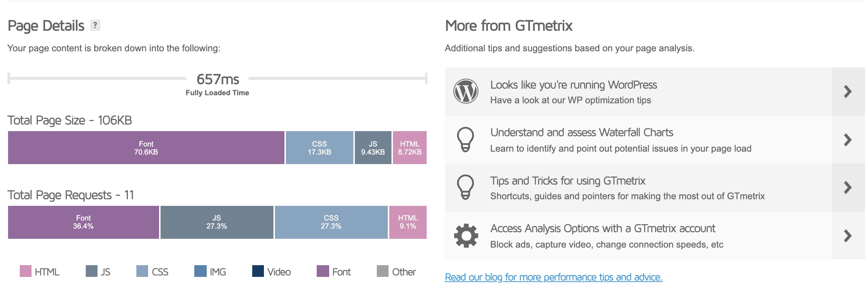Click 'Looks like you're running WordPress' heading
Image resolution: width=868 pixels, height=304 pixels.
[x=574, y=85]
